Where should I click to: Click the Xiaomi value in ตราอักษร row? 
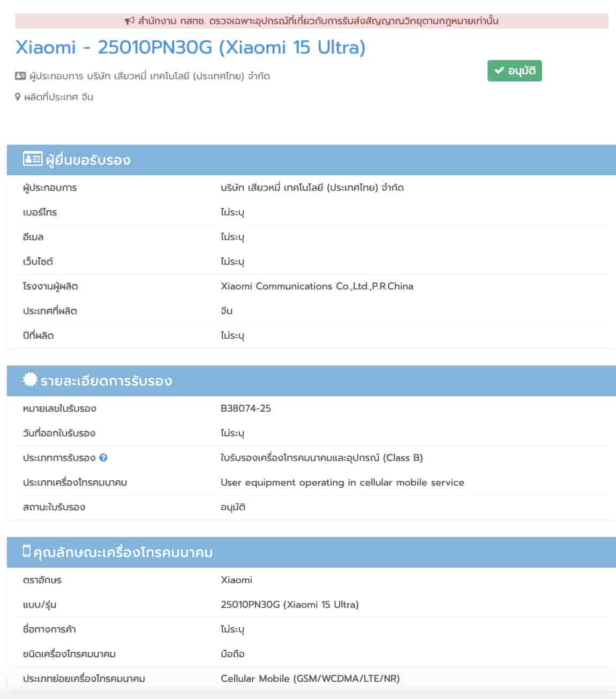tap(236, 580)
